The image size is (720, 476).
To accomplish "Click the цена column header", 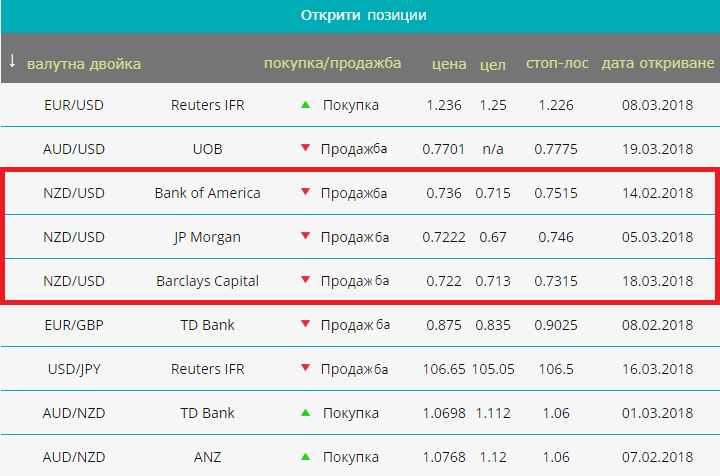I will tap(449, 64).
